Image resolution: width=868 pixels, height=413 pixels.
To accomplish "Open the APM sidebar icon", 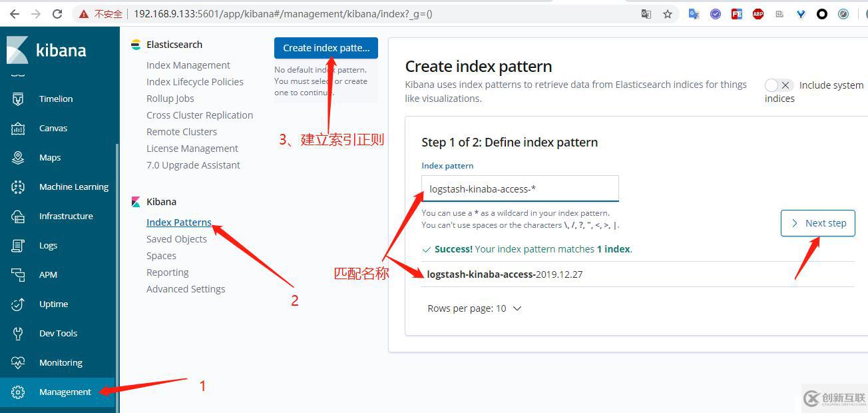I will pos(18,274).
